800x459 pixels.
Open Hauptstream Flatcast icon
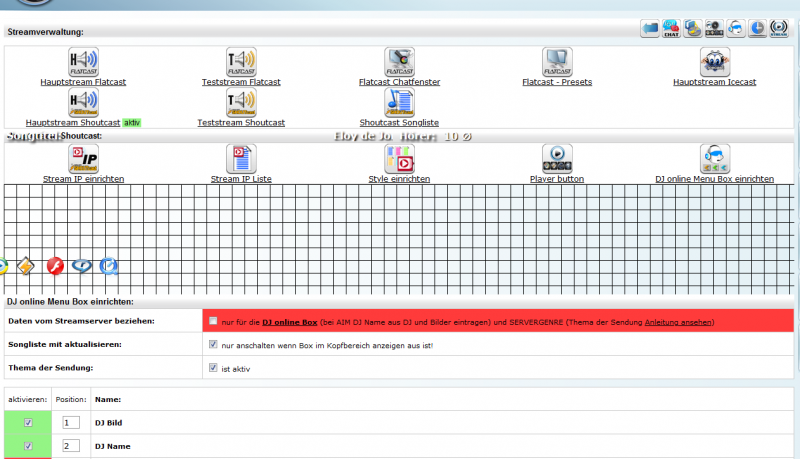point(83,62)
